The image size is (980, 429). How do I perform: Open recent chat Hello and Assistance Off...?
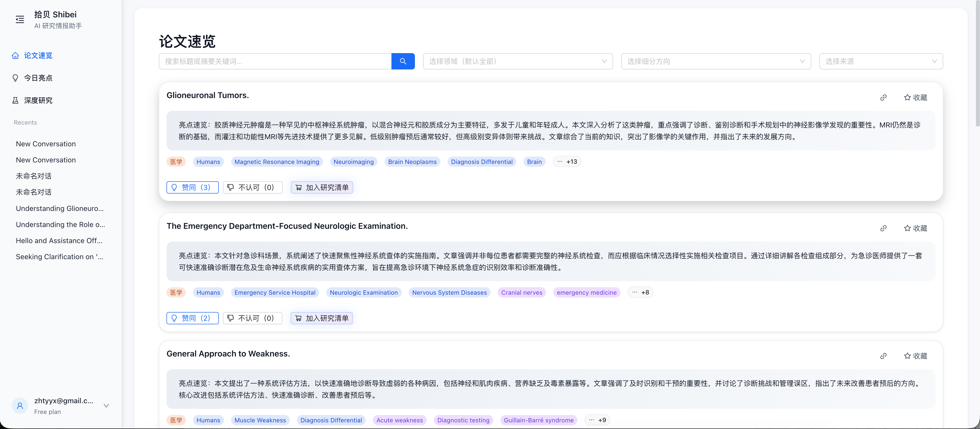(59, 241)
